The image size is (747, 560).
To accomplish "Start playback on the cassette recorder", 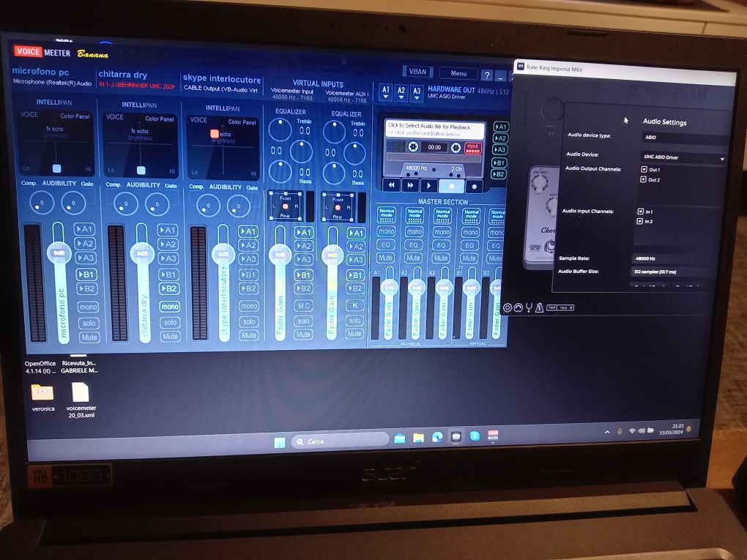I will [x=428, y=186].
